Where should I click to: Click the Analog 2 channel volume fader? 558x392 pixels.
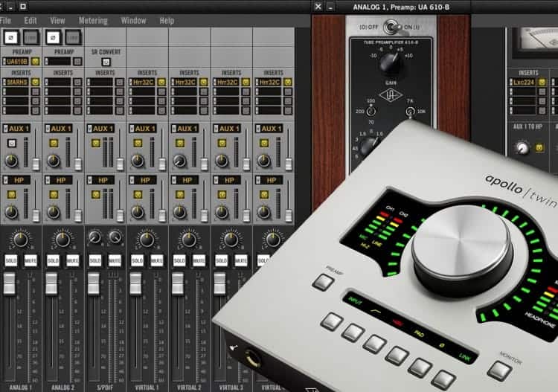(51, 284)
